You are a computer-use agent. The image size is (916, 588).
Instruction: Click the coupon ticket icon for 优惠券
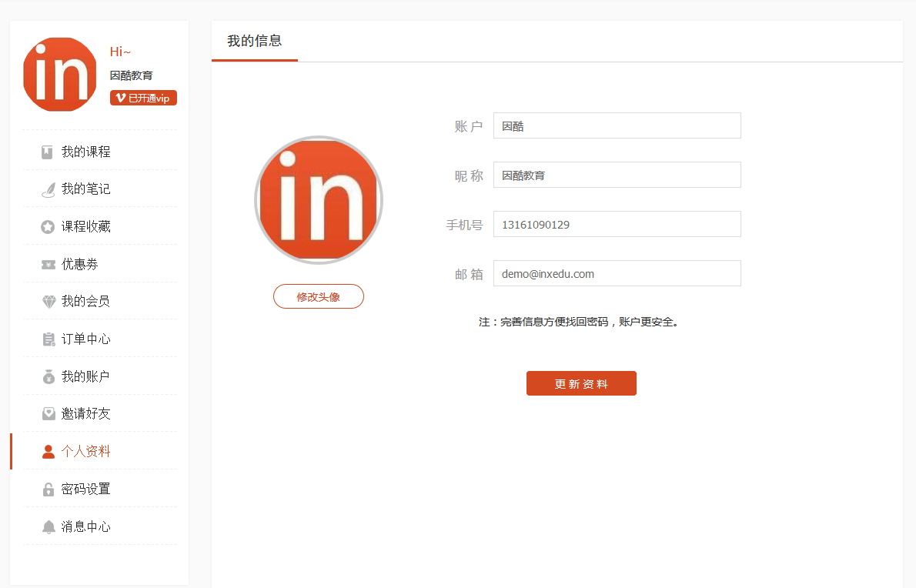(x=48, y=265)
